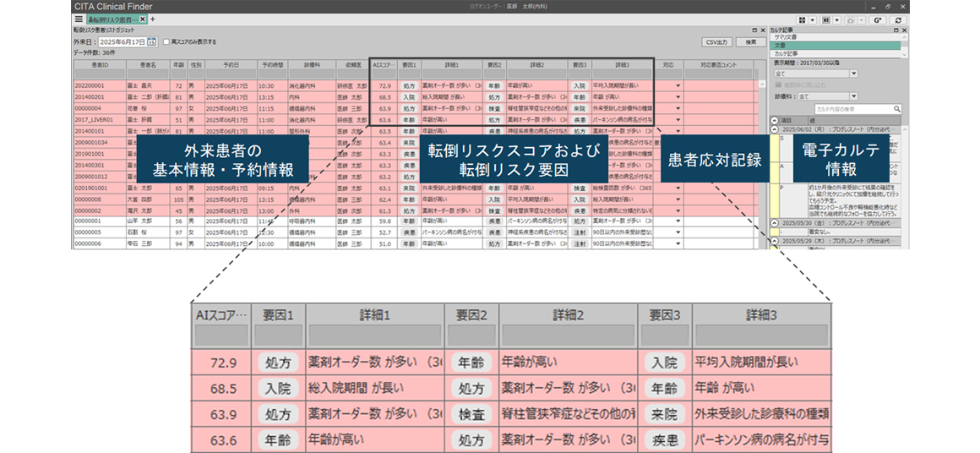Click the plus icon to add a tab
The image size is (980, 453).
pyautogui.click(x=153, y=19)
